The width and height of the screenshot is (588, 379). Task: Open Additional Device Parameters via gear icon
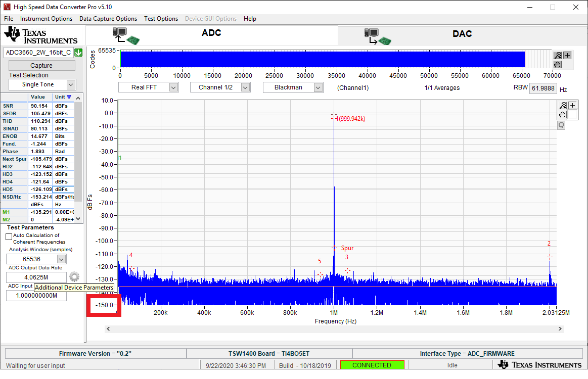coord(74,277)
